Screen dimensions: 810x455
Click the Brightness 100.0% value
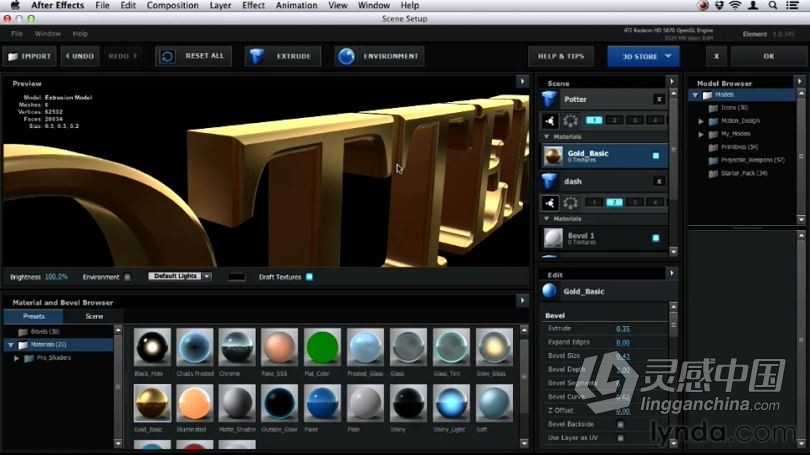(56, 277)
